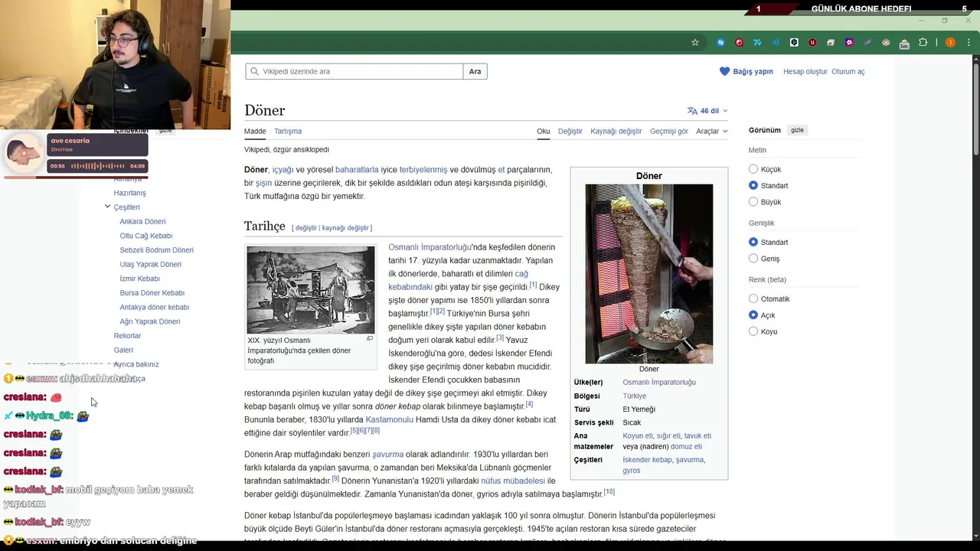Open the Araçlar tools dropdown
This screenshot has height=551, width=980.
pos(711,131)
